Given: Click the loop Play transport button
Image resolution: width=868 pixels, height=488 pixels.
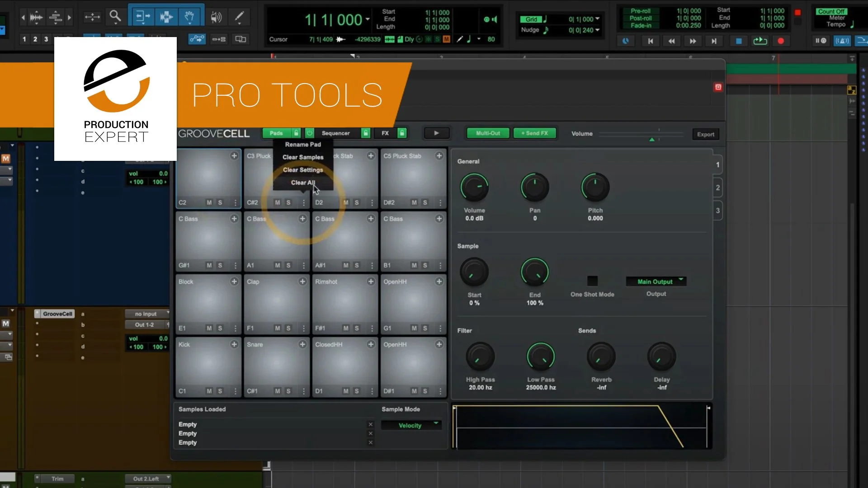Looking at the screenshot, I should (760, 41).
